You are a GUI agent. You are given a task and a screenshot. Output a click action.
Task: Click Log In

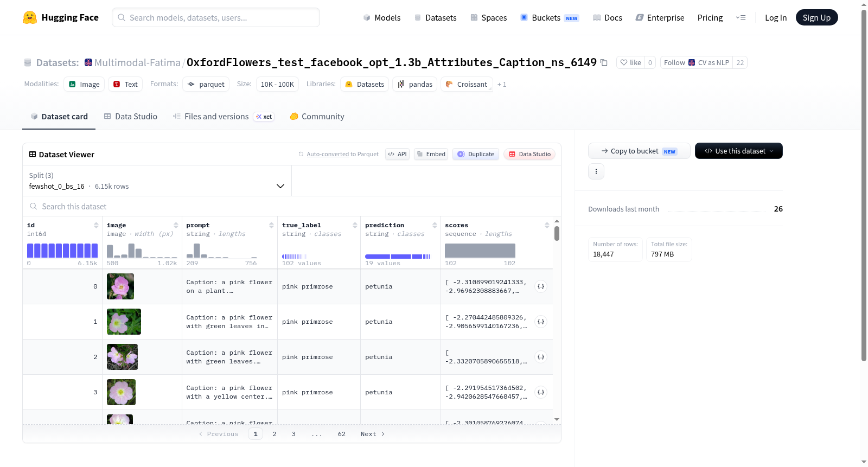click(x=776, y=17)
